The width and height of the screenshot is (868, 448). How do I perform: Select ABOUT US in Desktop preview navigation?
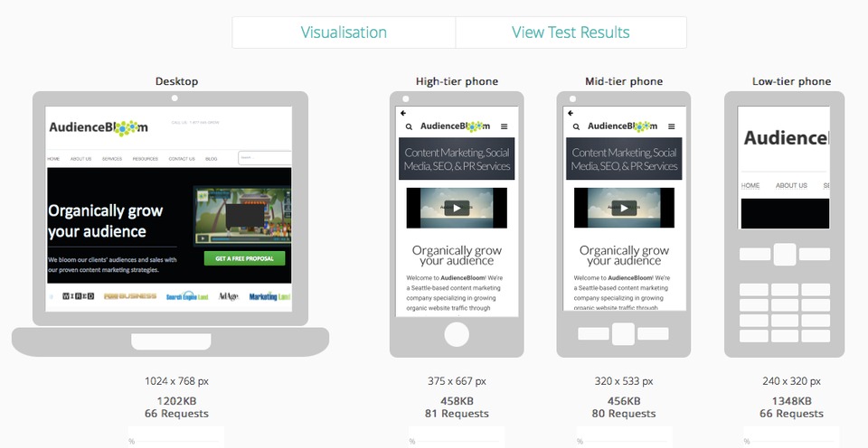click(x=81, y=159)
